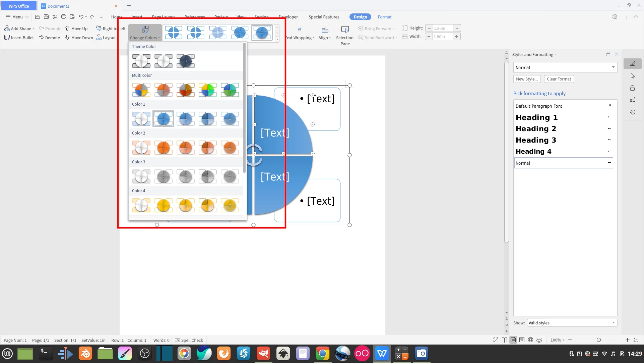Toggle the eye protection mode icon

pos(539,340)
